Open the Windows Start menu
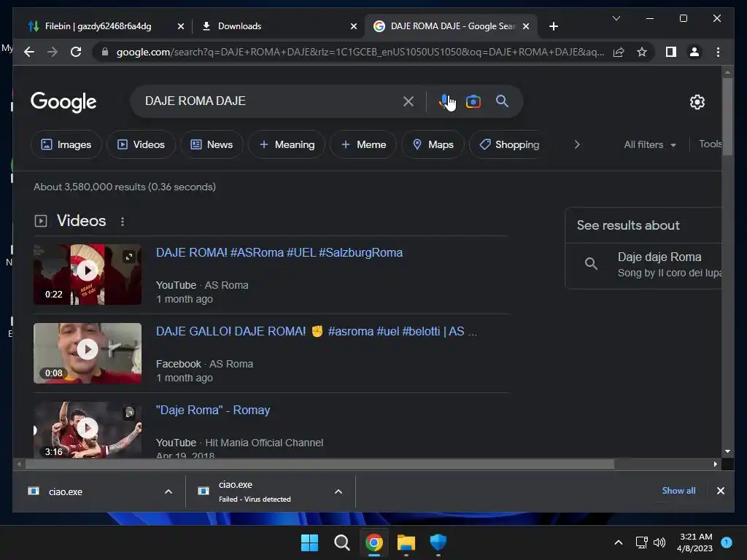Viewport: 747px width, 560px height. tap(309, 542)
